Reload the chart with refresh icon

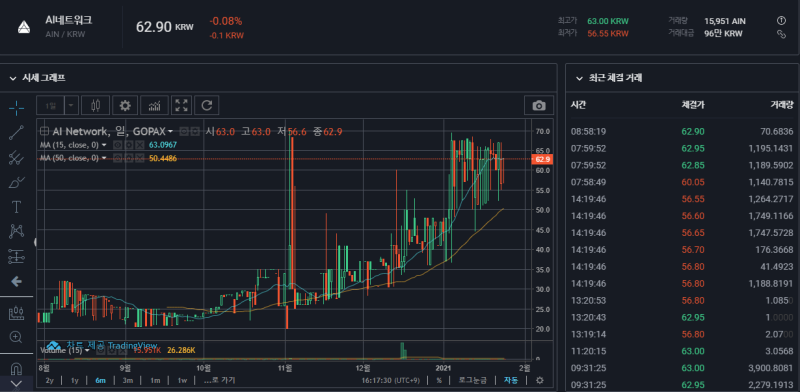point(207,106)
